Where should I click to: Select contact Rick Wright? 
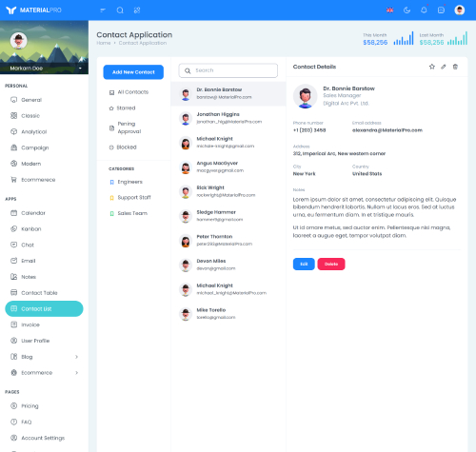point(228,191)
